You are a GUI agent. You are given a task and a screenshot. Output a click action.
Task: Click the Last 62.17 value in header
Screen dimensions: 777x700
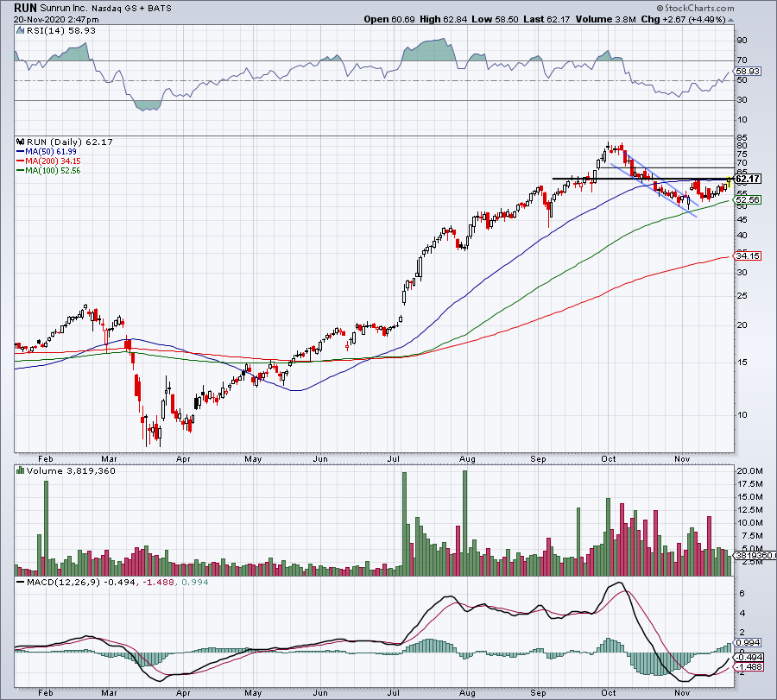coord(546,19)
